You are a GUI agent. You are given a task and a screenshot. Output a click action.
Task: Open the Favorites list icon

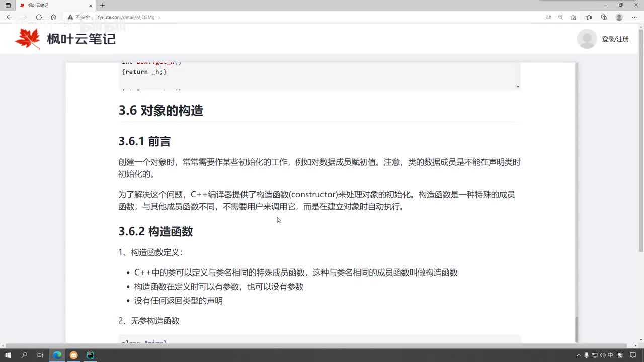[589, 17]
